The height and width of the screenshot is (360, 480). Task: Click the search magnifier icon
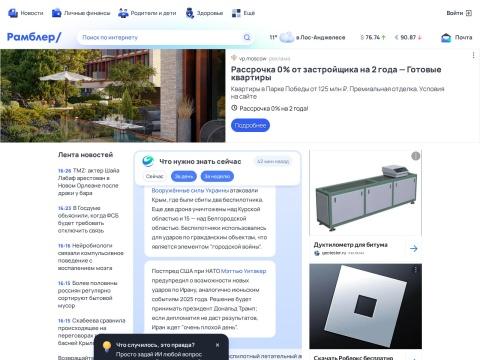tap(247, 37)
